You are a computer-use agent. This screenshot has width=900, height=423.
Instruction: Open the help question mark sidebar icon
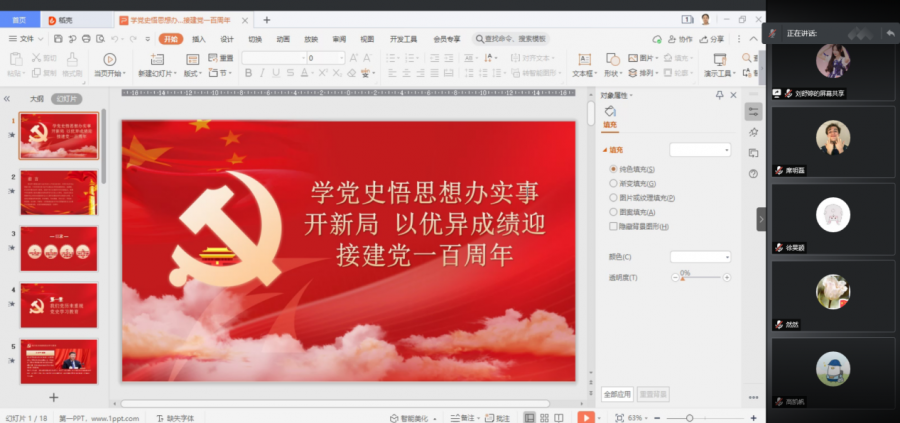coord(754,174)
